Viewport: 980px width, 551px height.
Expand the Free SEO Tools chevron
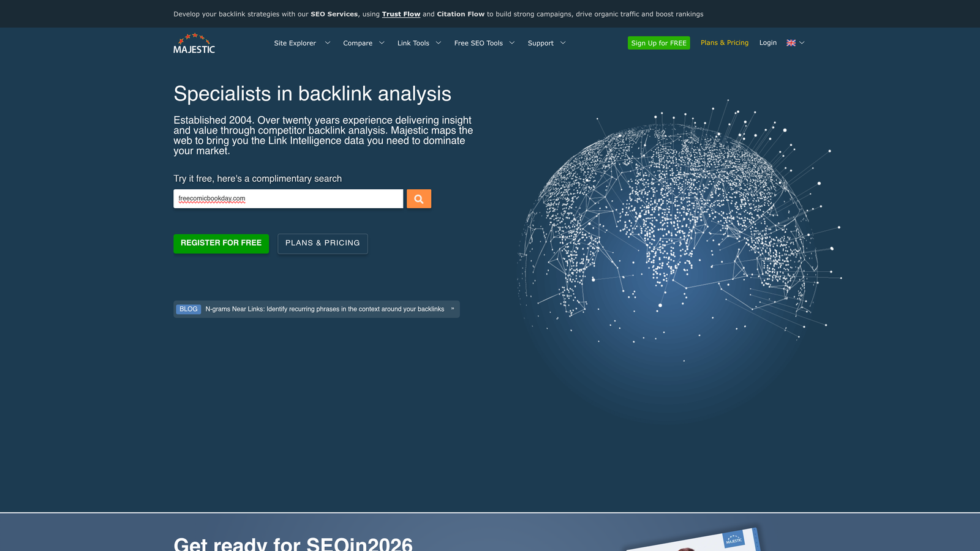coord(512,43)
